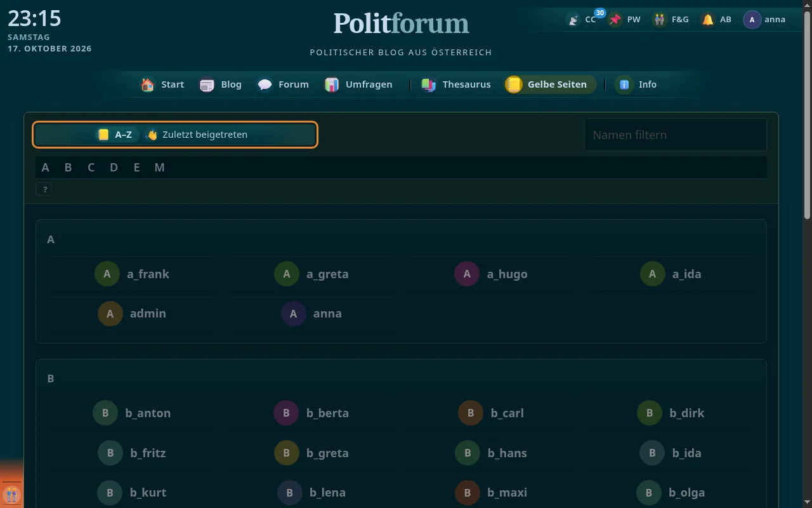Image resolution: width=812 pixels, height=508 pixels.
Task: Switch to Zuletzt beigetreten tab
Action: [197, 135]
